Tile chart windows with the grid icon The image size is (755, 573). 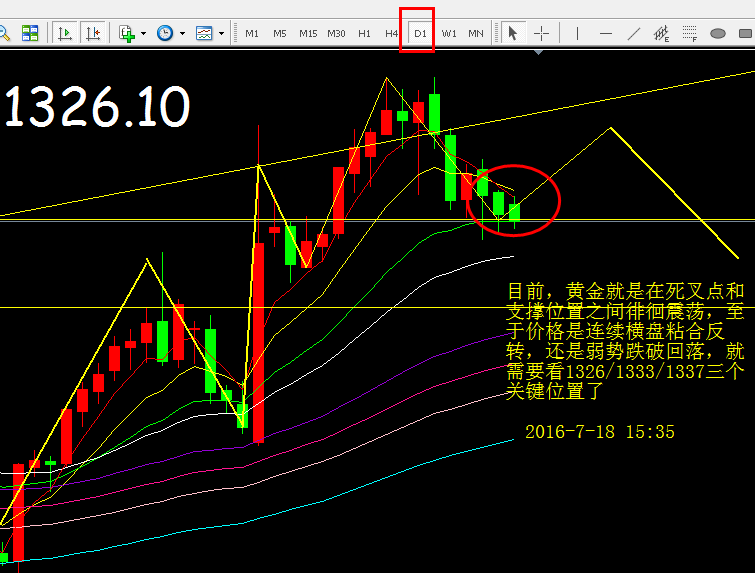(x=30, y=33)
